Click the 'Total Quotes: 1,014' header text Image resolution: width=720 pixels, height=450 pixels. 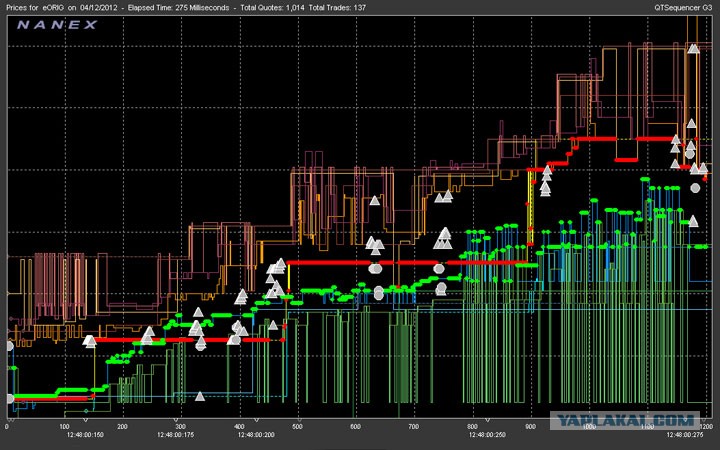(x=272, y=8)
